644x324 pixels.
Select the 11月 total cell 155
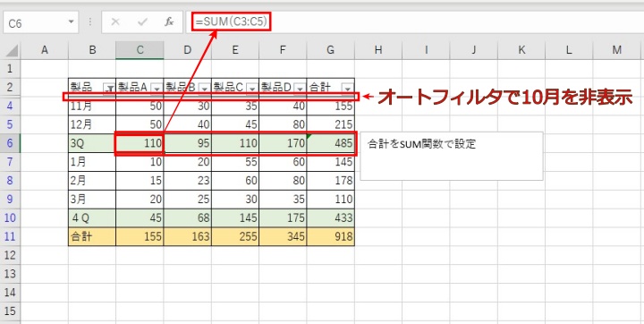click(x=331, y=106)
